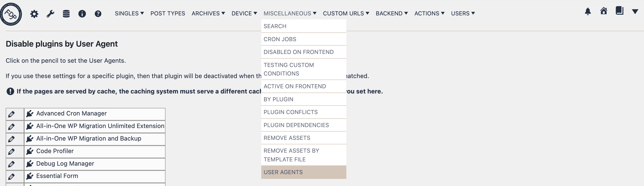The width and height of the screenshot is (644, 186).
Task: Toggle the plug icon for Code Profiler
Action: point(30,151)
